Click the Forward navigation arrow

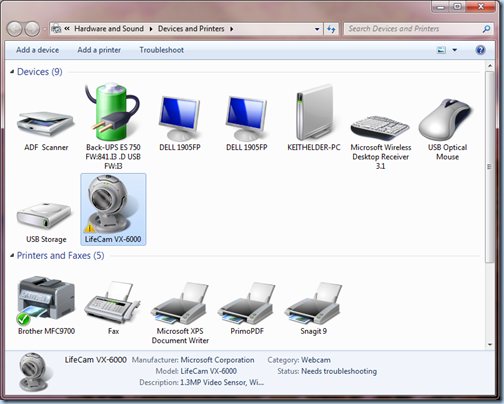tap(32, 29)
